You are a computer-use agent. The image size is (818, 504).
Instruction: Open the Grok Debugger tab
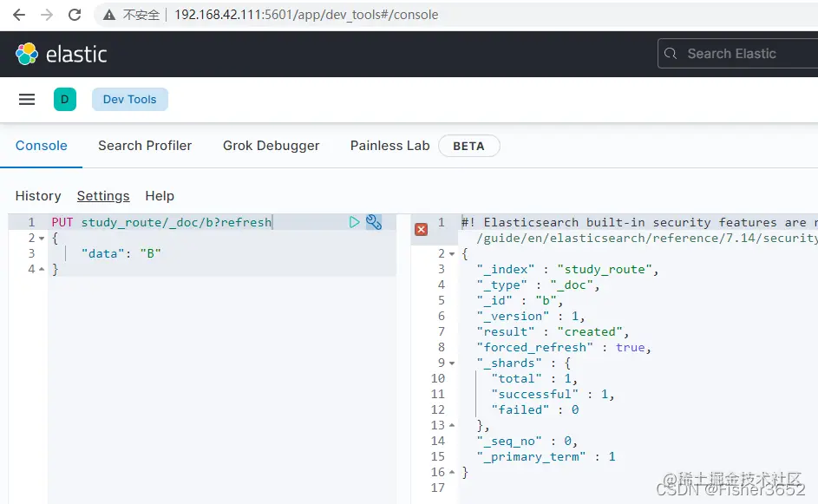tap(272, 146)
